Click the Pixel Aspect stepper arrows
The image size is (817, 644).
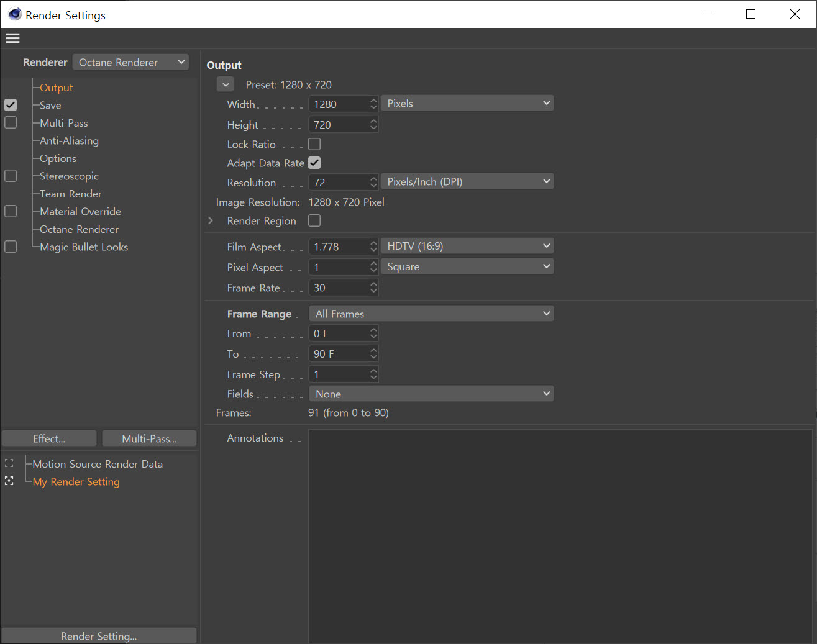[373, 267]
